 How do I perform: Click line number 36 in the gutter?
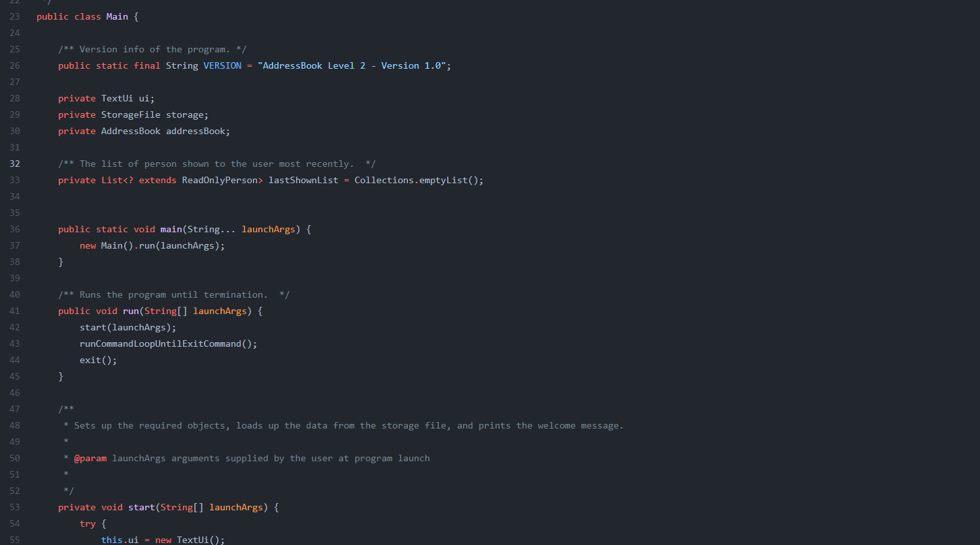pos(14,229)
